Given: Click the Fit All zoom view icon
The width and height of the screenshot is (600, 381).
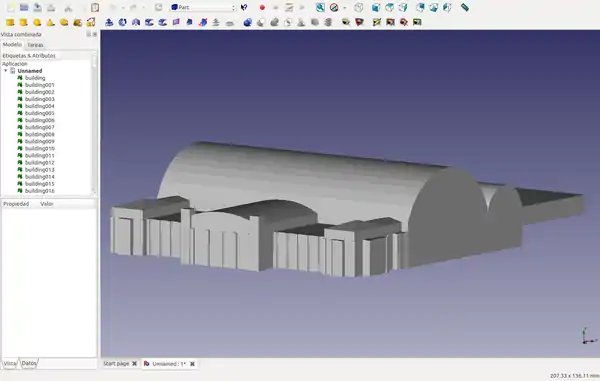Looking at the screenshot, I should (x=320, y=7).
